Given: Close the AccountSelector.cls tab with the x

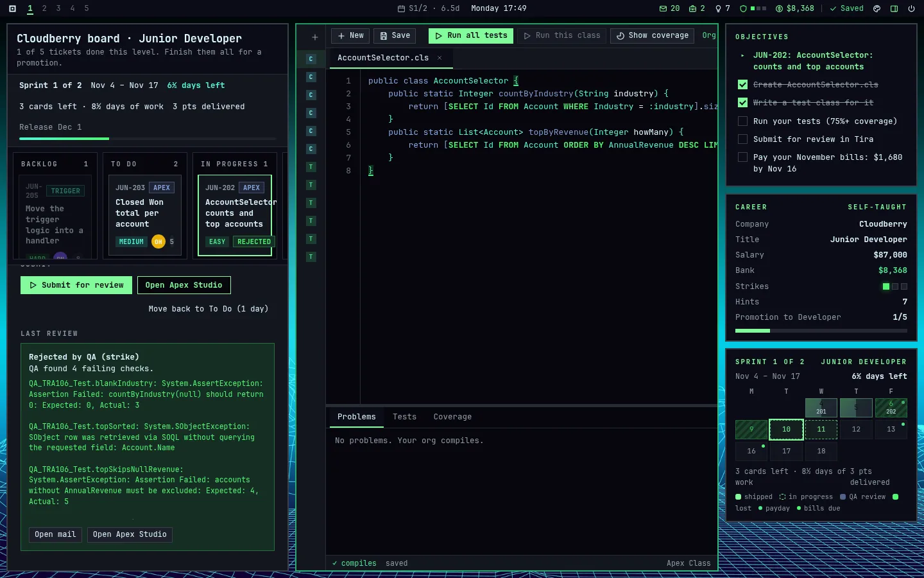Looking at the screenshot, I should pyautogui.click(x=440, y=58).
